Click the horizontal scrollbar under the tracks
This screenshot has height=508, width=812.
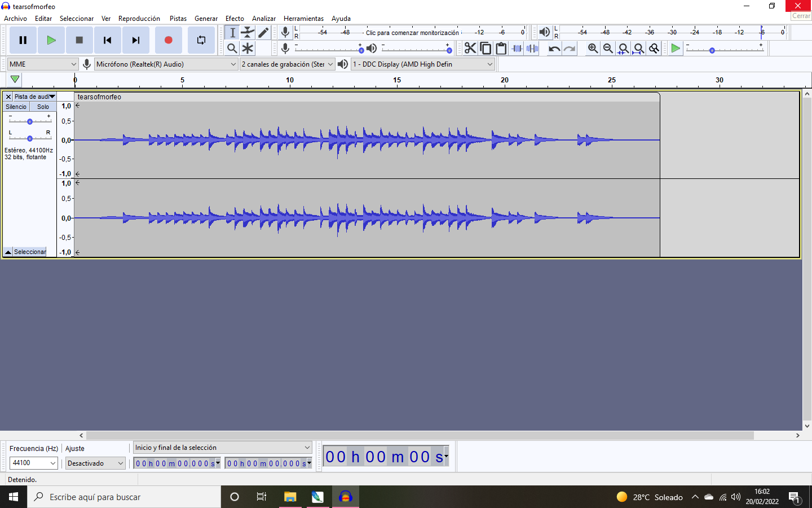coord(420,435)
